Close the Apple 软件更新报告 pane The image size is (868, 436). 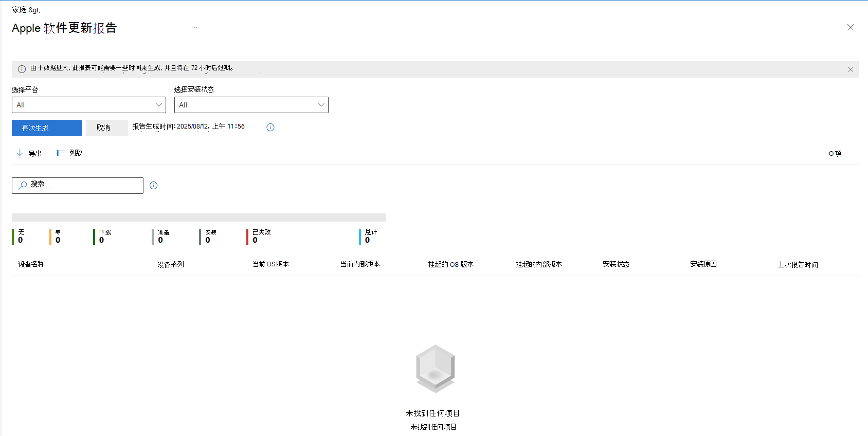point(851,27)
